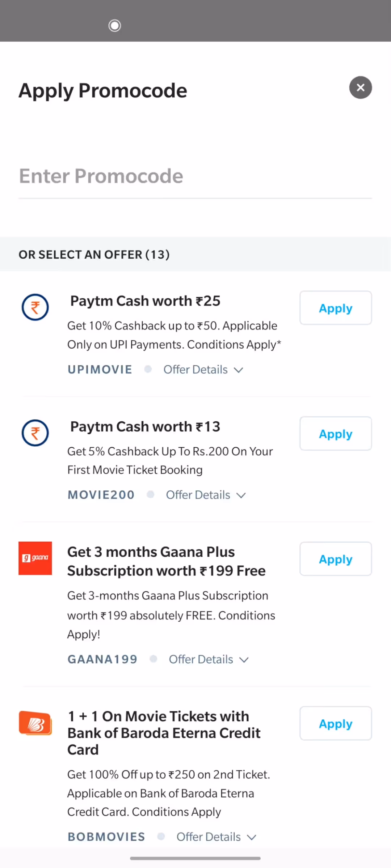
Task: Click the rupee icon beside Paytm Cash ₹13
Action: tap(35, 433)
